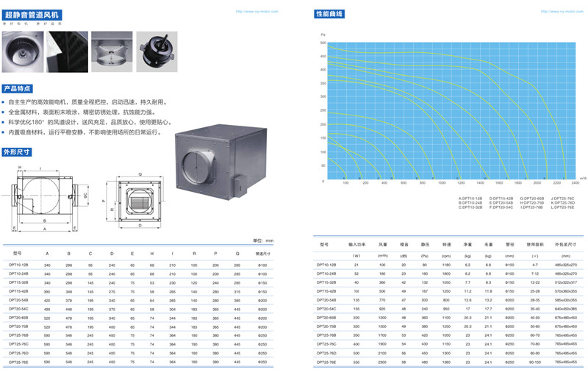
Task: Select the 产品特点 section heading
Action: pos(17,87)
